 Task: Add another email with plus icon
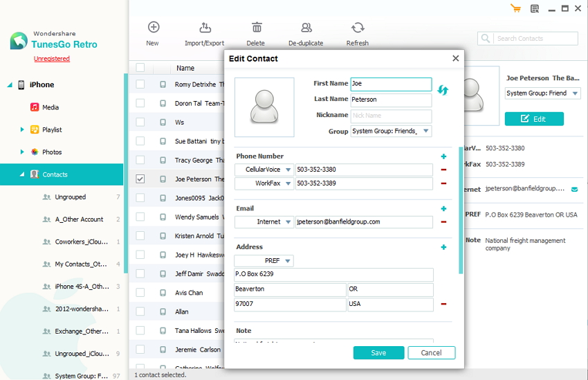click(x=443, y=209)
